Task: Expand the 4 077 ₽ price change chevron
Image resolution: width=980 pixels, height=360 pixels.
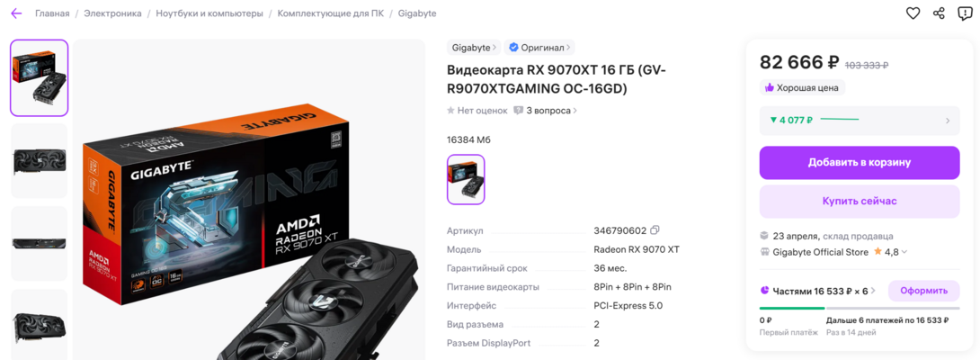Action: tap(948, 121)
